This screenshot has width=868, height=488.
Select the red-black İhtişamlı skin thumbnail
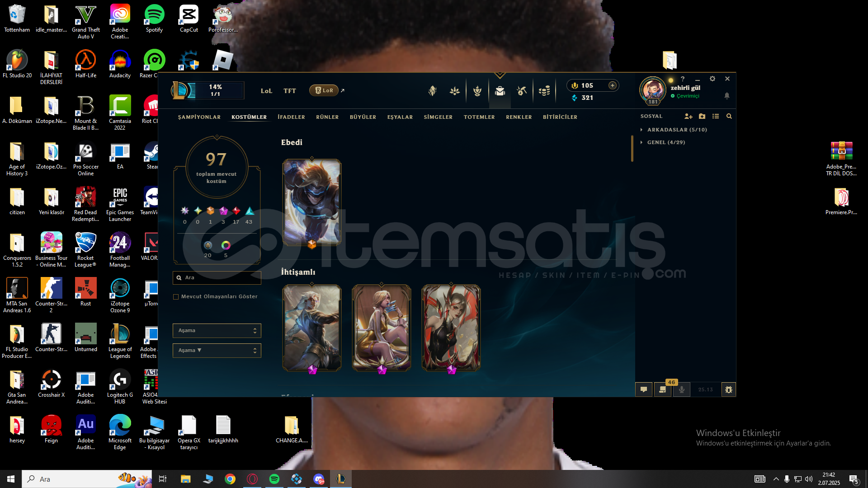451,328
